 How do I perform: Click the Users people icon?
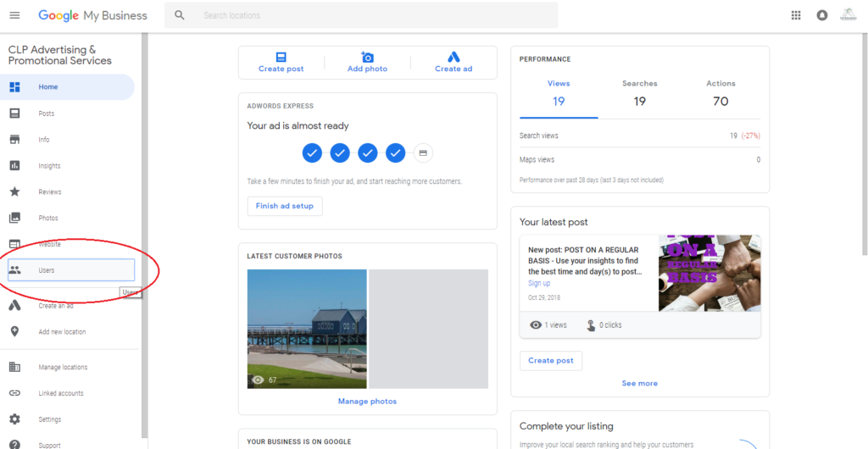pyautogui.click(x=15, y=270)
